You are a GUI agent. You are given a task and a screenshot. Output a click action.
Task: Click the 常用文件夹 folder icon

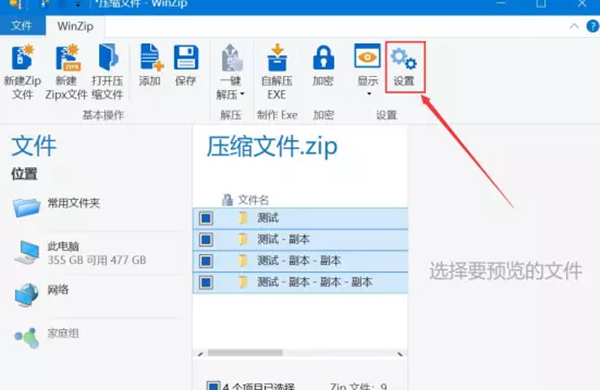point(27,207)
